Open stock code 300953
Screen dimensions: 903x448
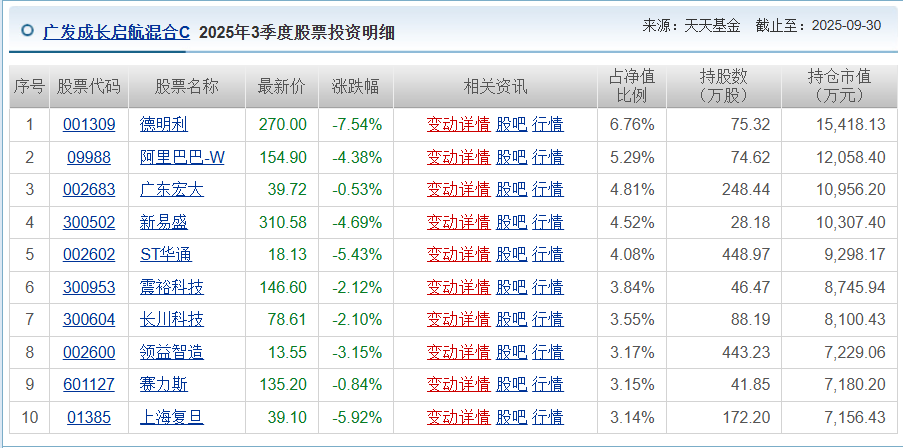89,287
